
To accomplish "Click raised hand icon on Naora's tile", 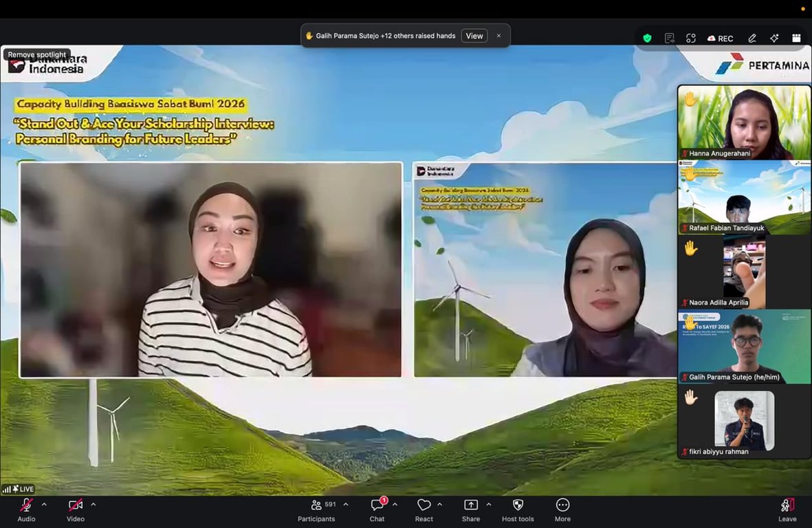I will click(x=691, y=248).
